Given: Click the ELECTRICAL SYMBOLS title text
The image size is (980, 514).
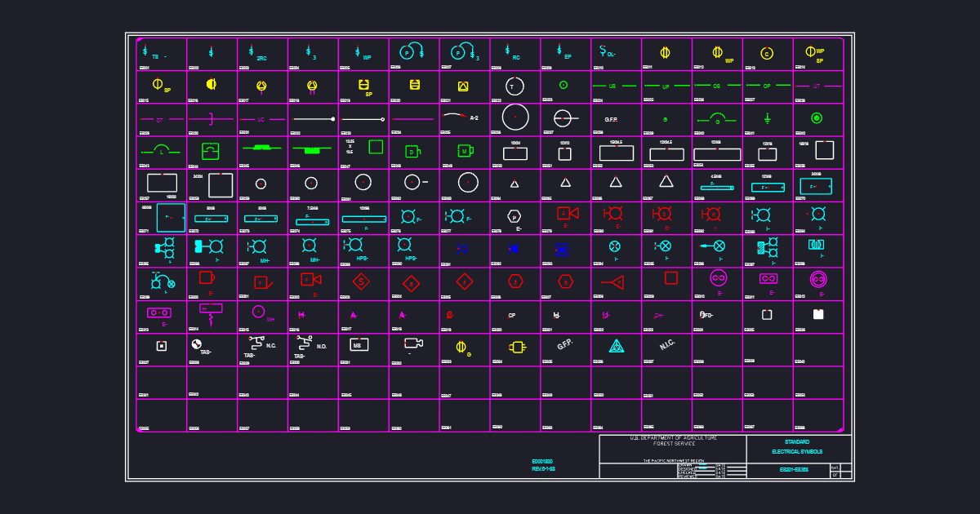Looking at the screenshot, I should (797, 451).
